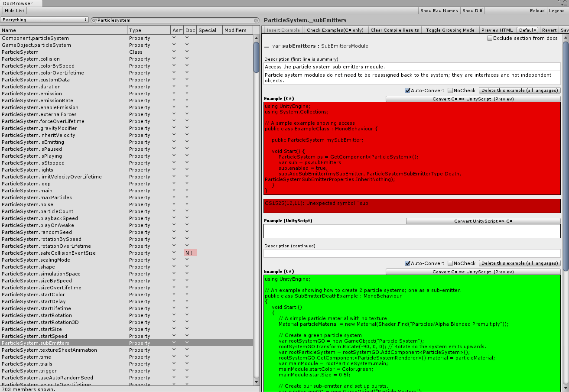The image size is (569, 392).
Task: Select ParticleSystem.subEmitters row
Action: click(x=127, y=343)
